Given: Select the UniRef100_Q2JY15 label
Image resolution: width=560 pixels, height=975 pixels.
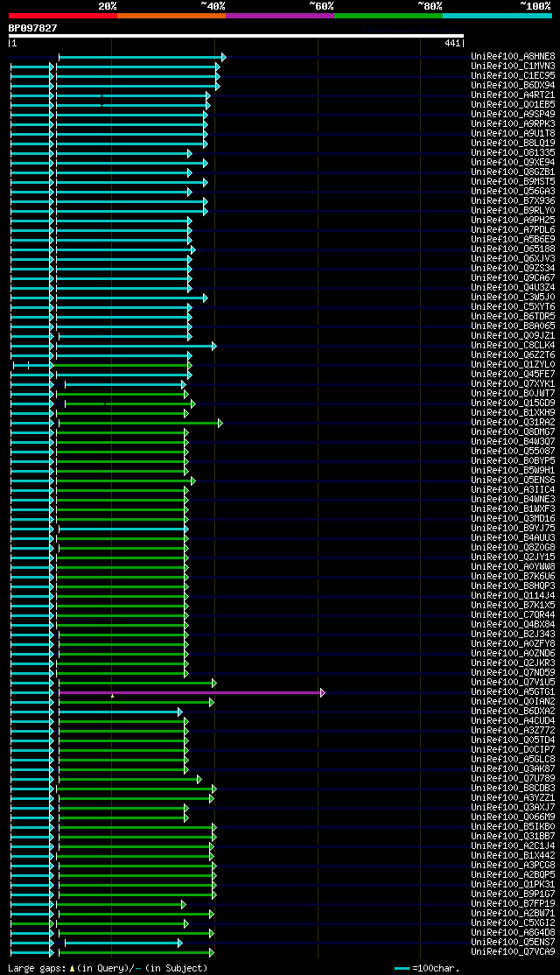Looking at the screenshot, I should click(514, 558).
